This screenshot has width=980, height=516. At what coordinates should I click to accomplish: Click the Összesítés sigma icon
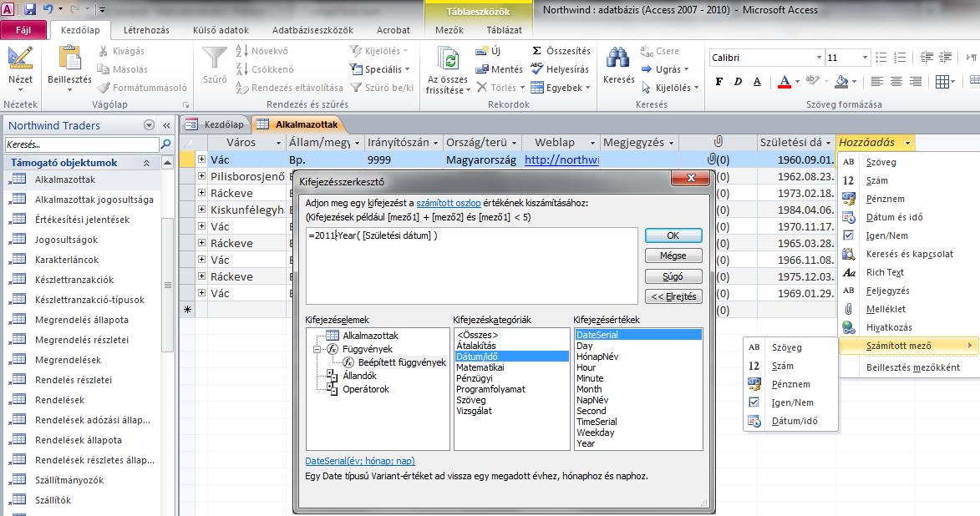click(x=537, y=51)
